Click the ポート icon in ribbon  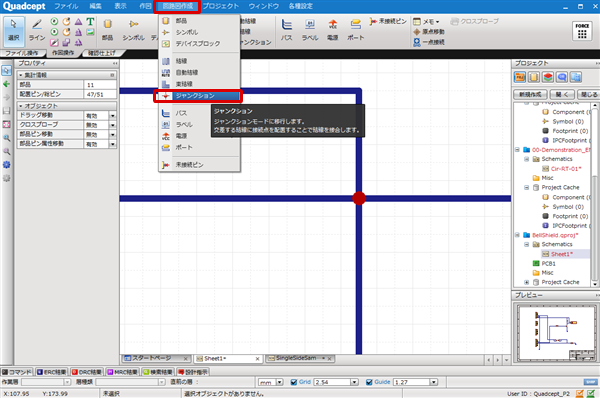point(355,29)
